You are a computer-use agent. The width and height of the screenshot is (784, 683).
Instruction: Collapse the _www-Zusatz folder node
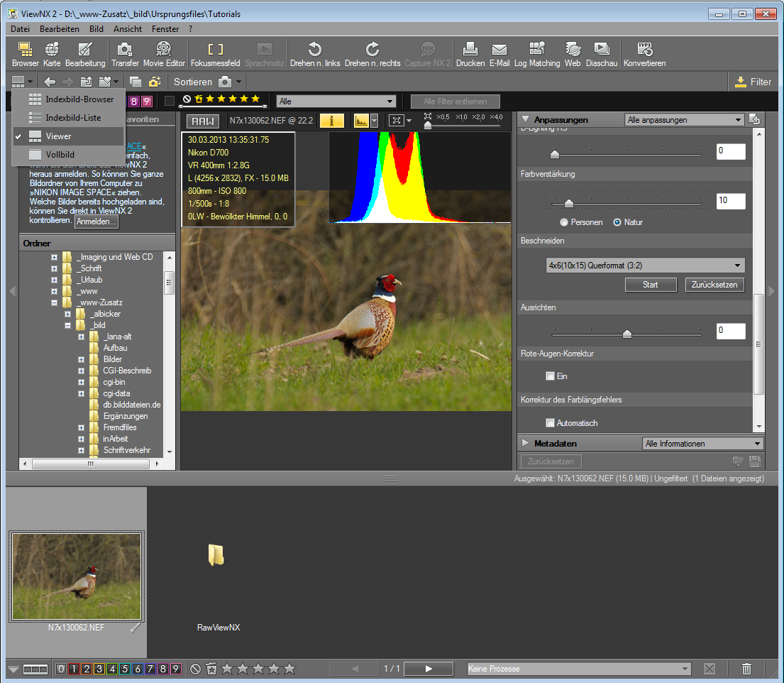click(54, 302)
